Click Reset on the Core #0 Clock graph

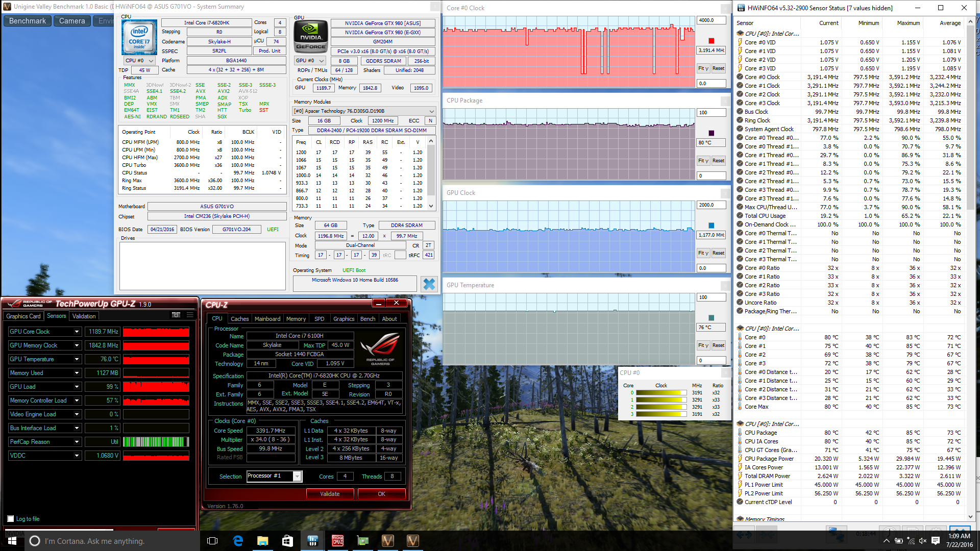click(718, 68)
